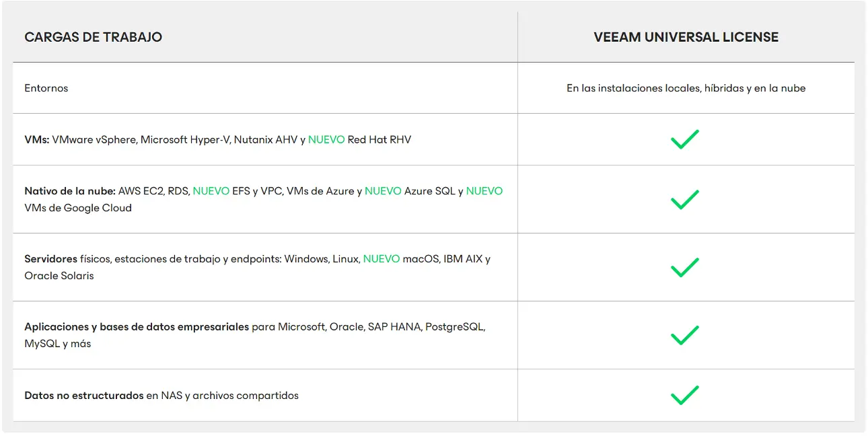
Task: Click the green checkmark in the VMs row
Action: [x=685, y=139]
